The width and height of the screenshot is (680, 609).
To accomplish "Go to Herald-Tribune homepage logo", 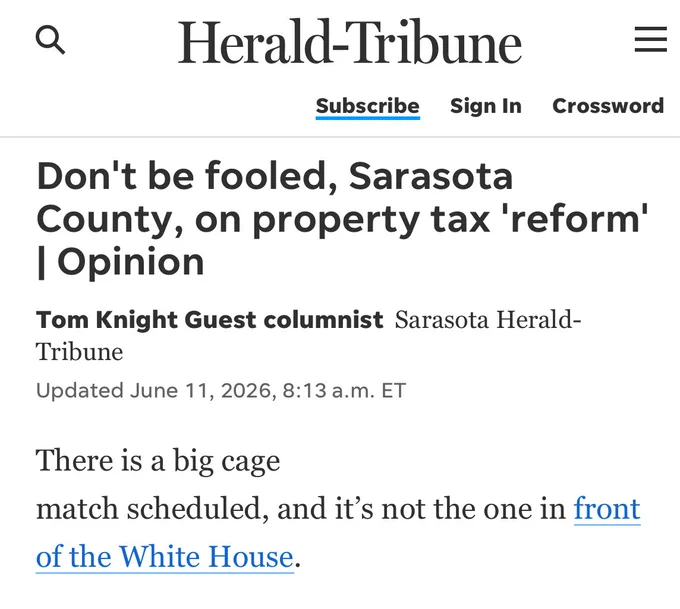I will pyautogui.click(x=350, y=43).
